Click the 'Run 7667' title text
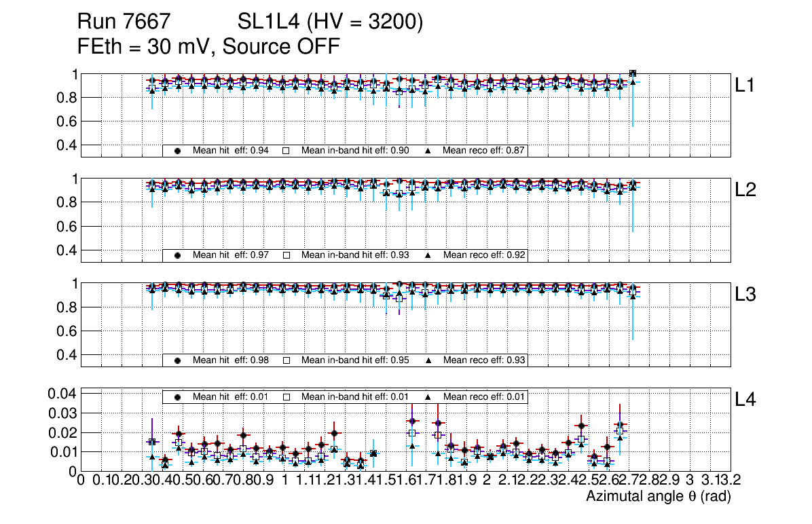The height and width of the screenshot is (524, 812). pyautogui.click(x=124, y=22)
